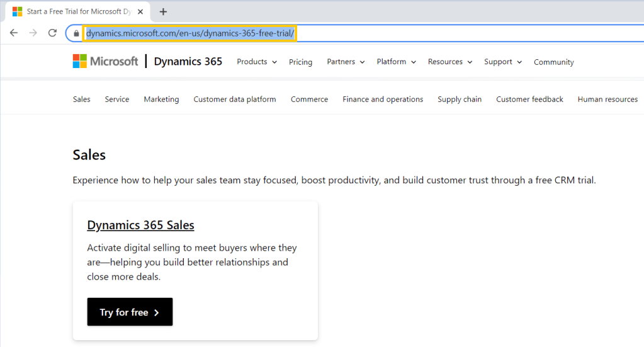Jump to Customer data platform section
The image size is (644, 347).
[234, 99]
